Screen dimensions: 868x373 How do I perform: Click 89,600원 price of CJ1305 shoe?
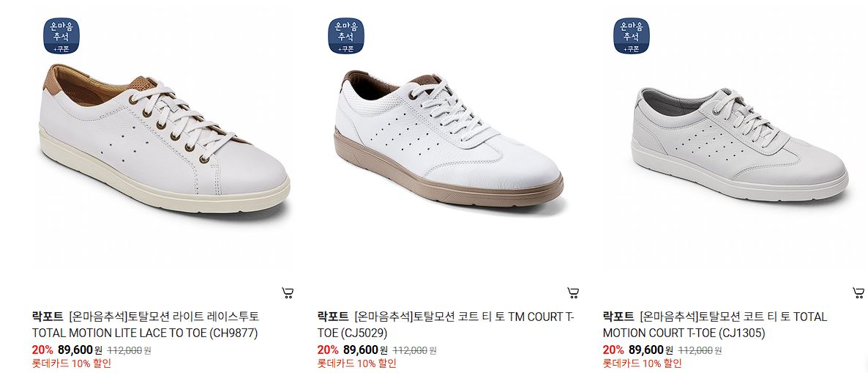[x=651, y=350]
